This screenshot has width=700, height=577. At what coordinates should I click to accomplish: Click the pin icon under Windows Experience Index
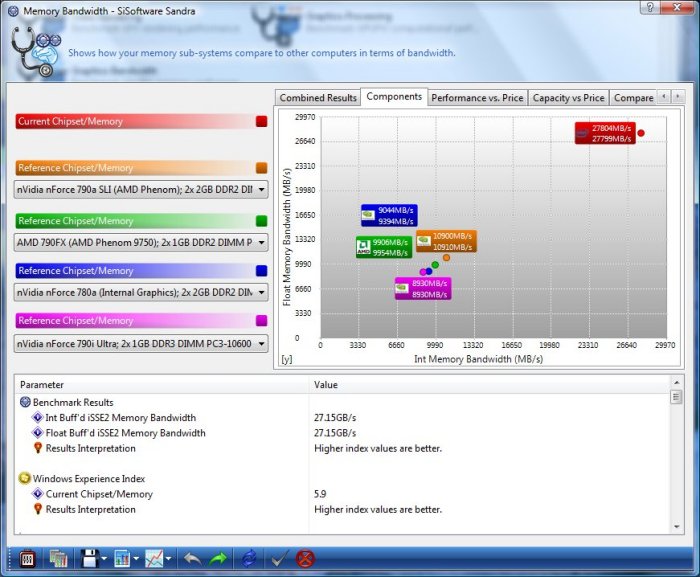[x=38, y=509]
